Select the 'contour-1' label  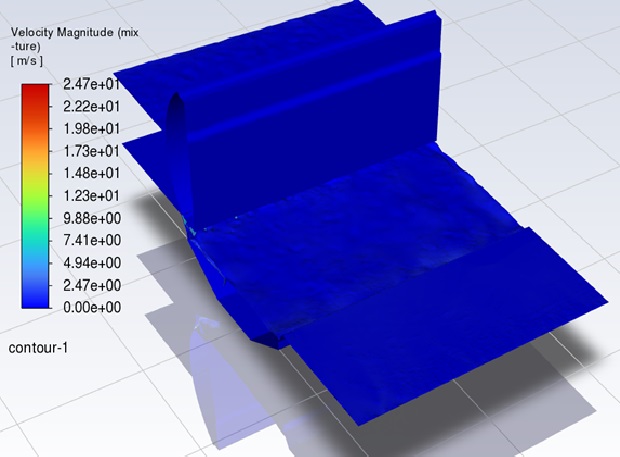pos(38,347)
